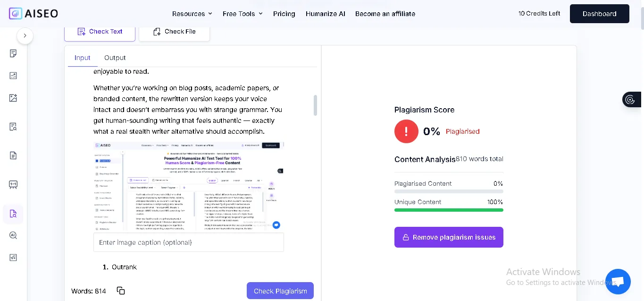Click the 'Words: 814' counter
This screenshot has width=644, height=301.
(89, 291)
